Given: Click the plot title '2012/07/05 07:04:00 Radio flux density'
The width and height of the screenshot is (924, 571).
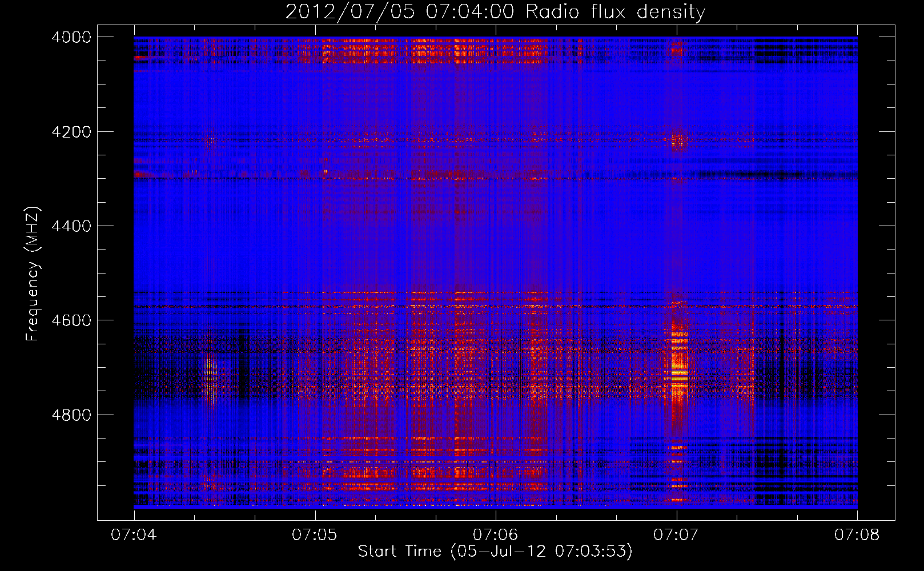Looking at the screenshot, I should 495,11.
